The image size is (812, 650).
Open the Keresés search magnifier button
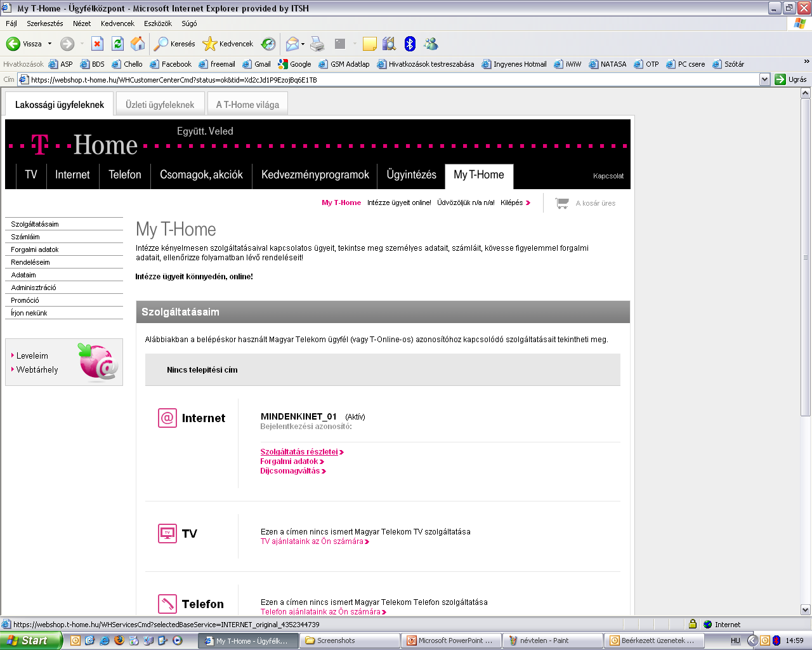coord(174,44)
